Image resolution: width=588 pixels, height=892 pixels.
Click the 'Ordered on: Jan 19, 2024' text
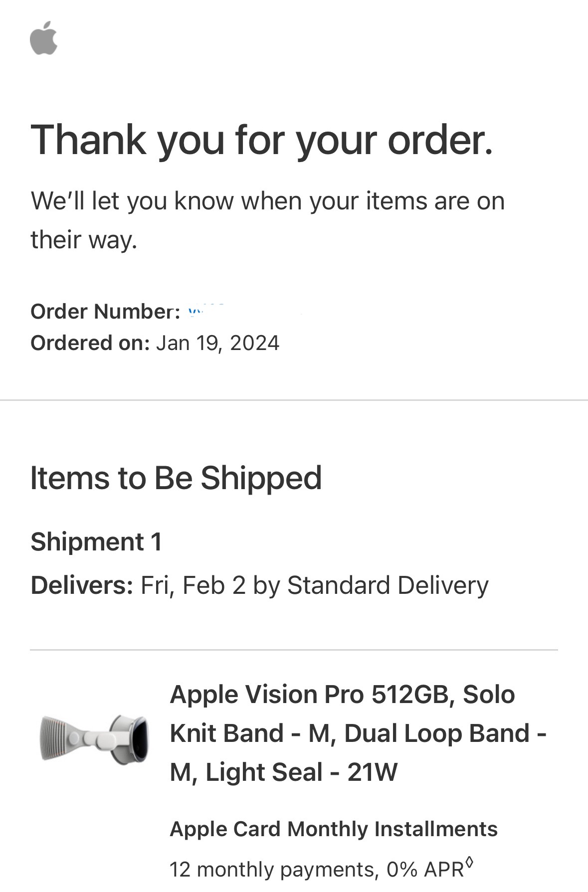point(155,343)
